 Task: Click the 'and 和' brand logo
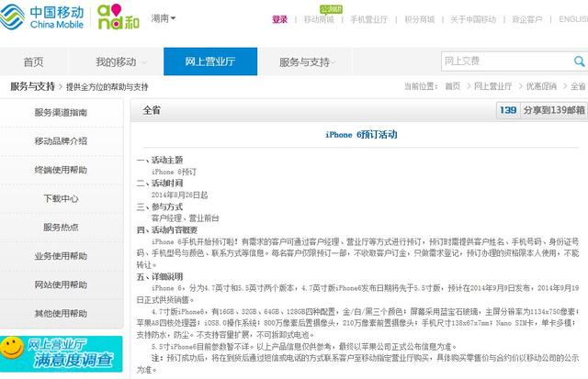119,18
